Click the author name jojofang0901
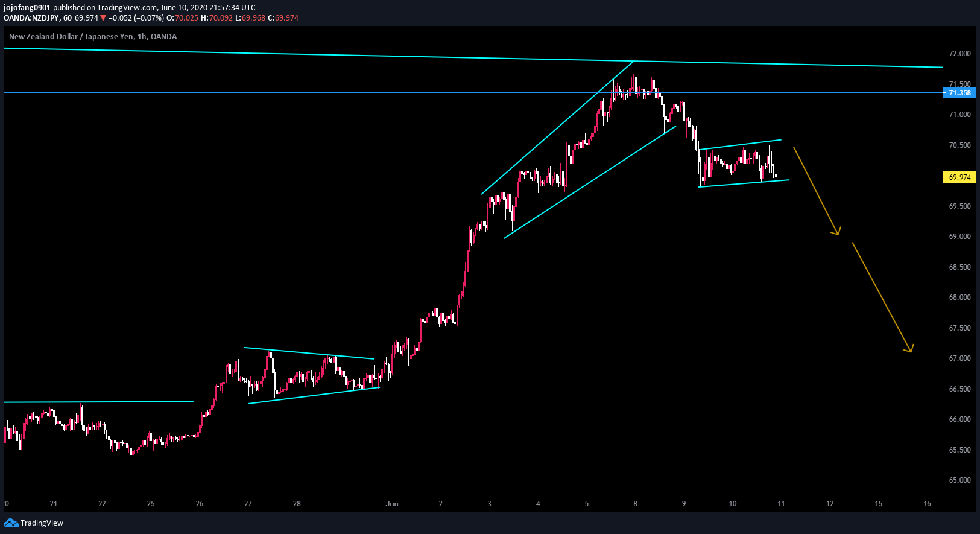This screenshot has width=980, height=534. pos(27,8)
